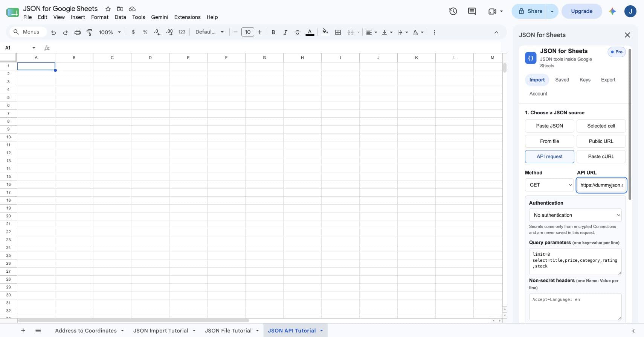
Task: Open the No authentication dropdown
Action: pyautogui.click(x=575, y=215)
